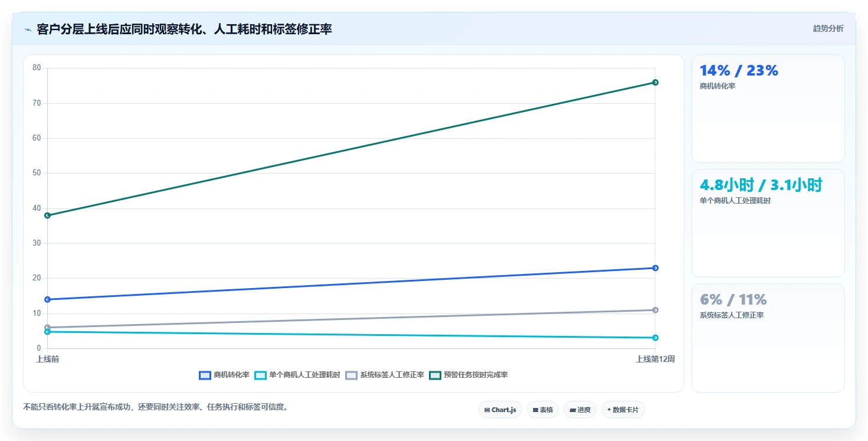Click the 进度 tag
Viewport: 868px width, 441px height.
point(580,410)
